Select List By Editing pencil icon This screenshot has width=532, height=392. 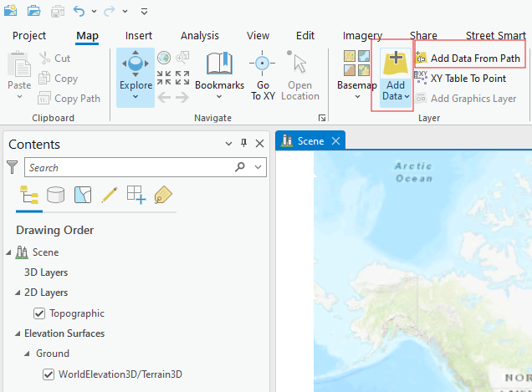point(109,196)
